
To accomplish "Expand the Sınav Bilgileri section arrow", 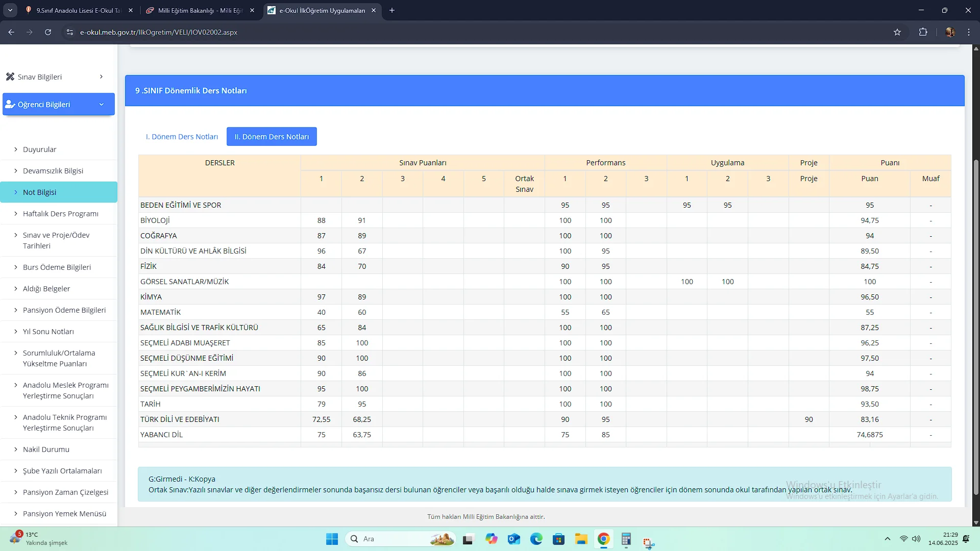I will click(101, 77).
